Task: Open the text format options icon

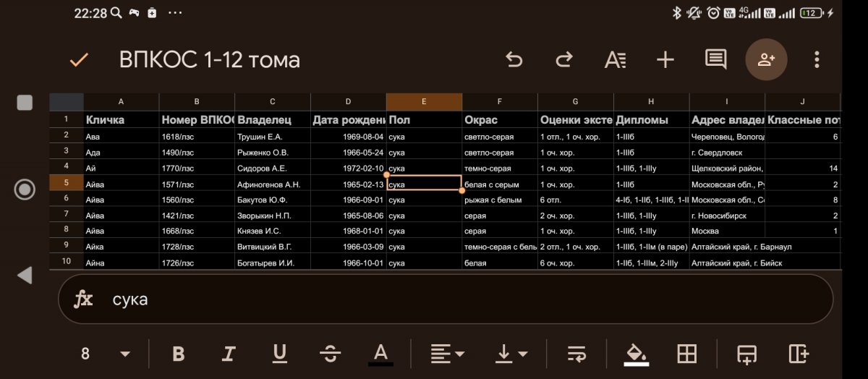Action: click(x=615, y=59)
